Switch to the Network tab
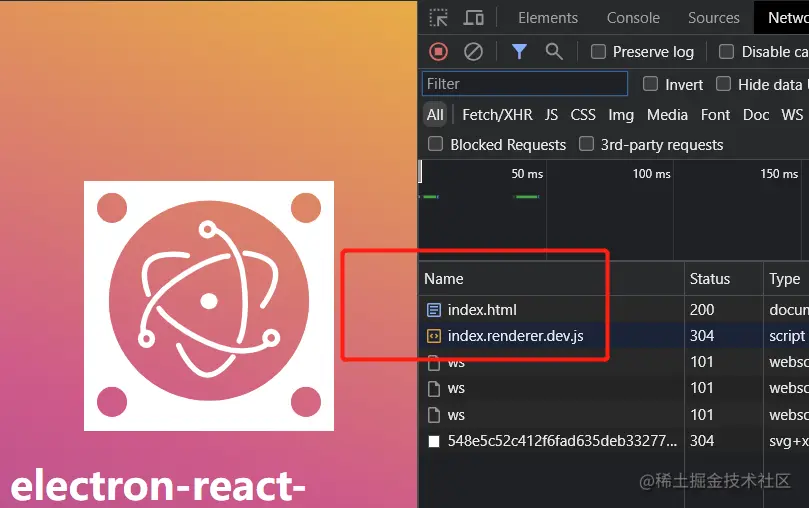This screenshot has height=508, width=809. (782, 18)
